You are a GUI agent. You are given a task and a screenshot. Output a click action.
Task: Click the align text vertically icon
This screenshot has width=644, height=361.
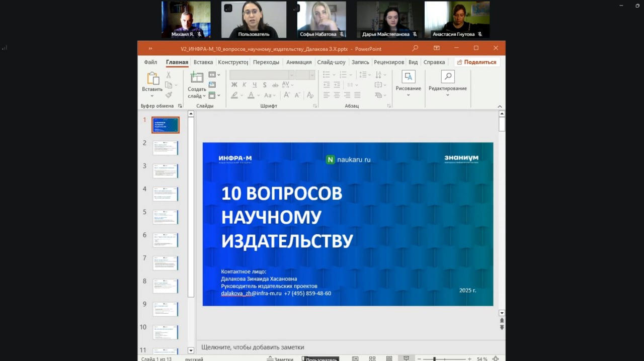(378, 85)
